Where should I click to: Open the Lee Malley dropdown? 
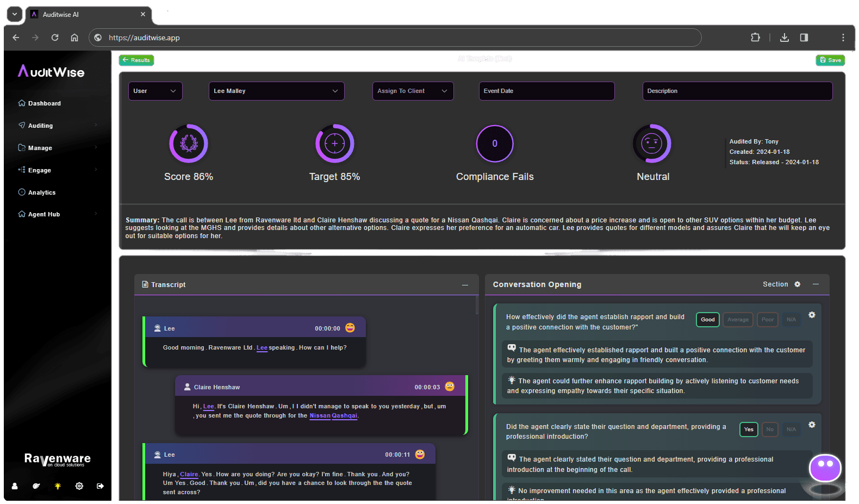(x=276, y=91)
